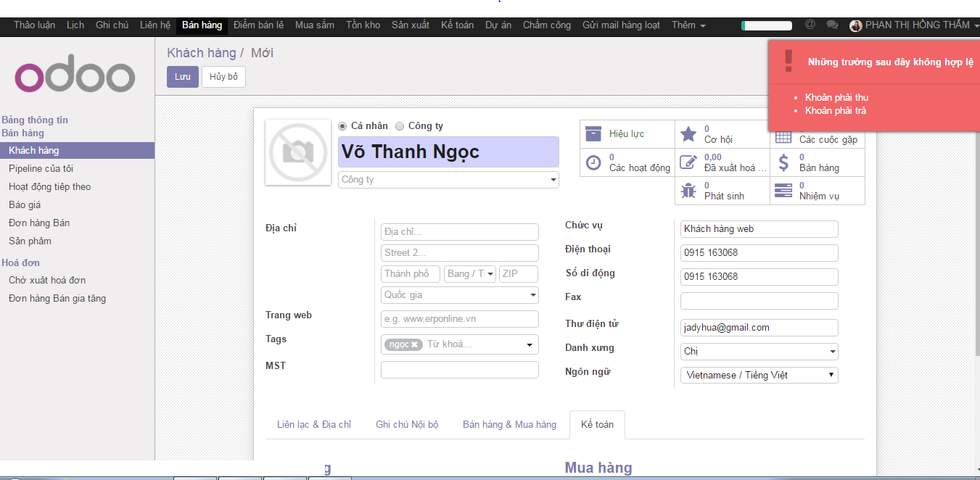Open Bảng thông tin in the sidebar
Viewport: 980px width, 480px height.
pyautogui.click(x=35, y=120)
